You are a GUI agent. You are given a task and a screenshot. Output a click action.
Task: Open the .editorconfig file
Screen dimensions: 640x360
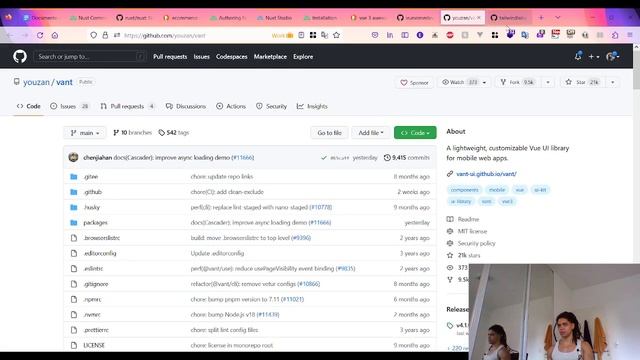click(x=100, y=253)
